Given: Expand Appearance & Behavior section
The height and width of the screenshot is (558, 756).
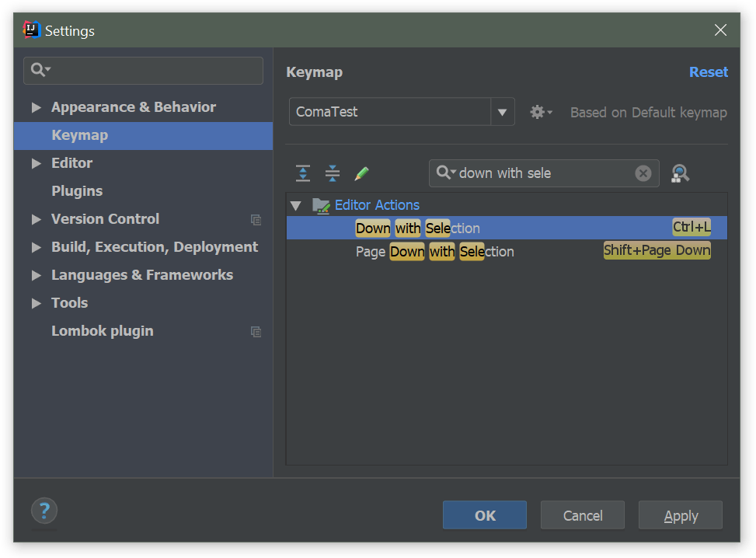Looking at the screenshot, I should click(36, 107).
